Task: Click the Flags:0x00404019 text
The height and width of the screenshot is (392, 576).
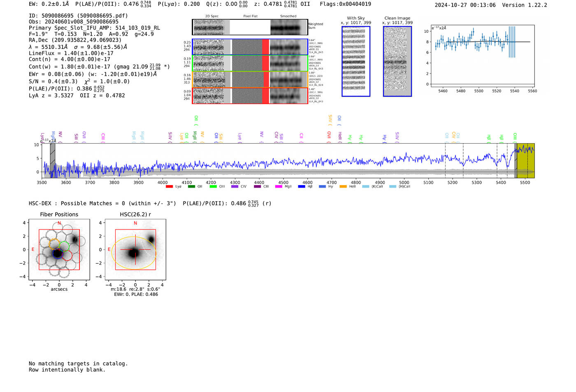Action: click(346, 4)
